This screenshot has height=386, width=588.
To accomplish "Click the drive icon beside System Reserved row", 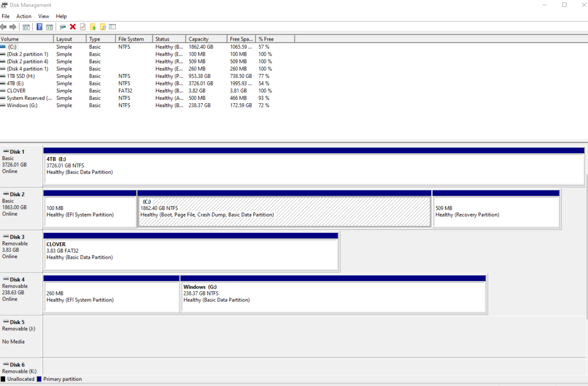I will click(3, 98).
